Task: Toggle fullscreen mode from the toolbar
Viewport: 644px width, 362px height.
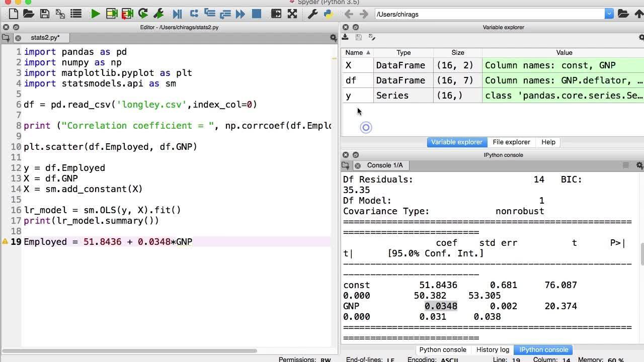Action: point(292,14)
